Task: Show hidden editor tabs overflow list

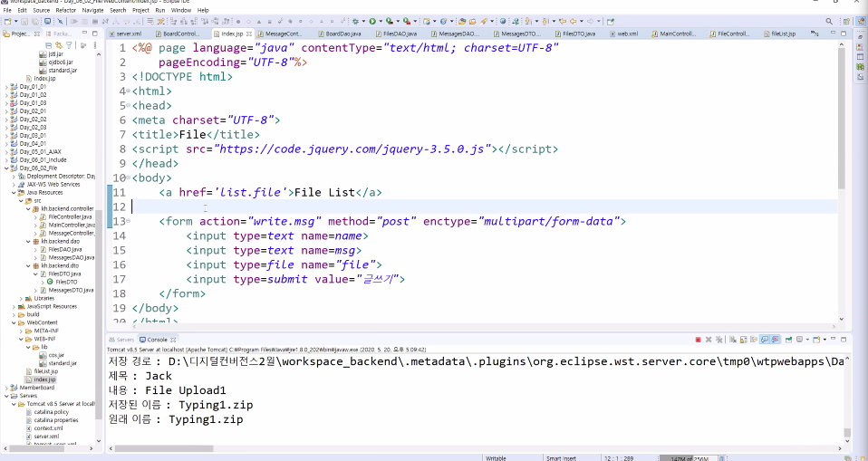Action: [x=815, y=34]
